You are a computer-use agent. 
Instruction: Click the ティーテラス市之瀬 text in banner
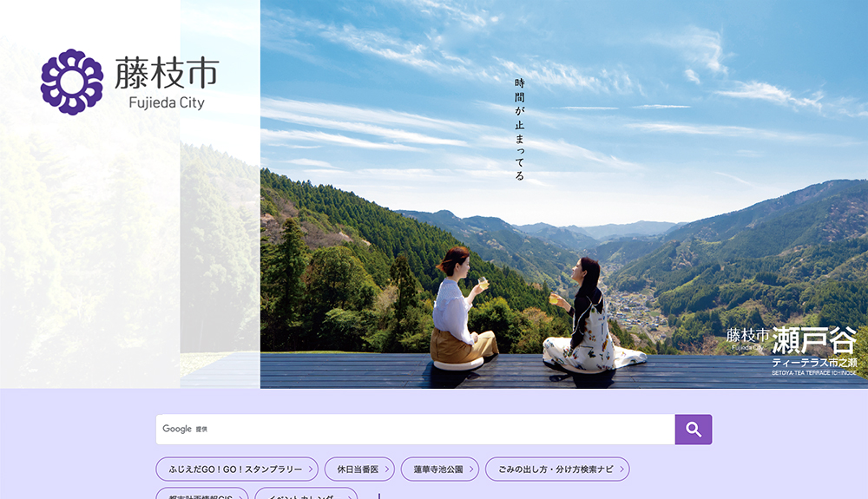(x=814, y=362)
